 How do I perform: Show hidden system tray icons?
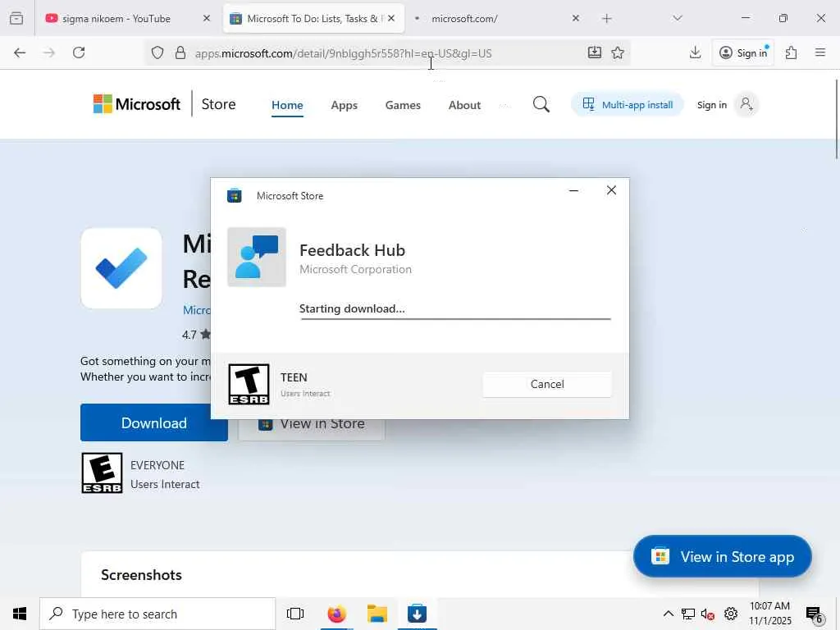tap(668, 614)
